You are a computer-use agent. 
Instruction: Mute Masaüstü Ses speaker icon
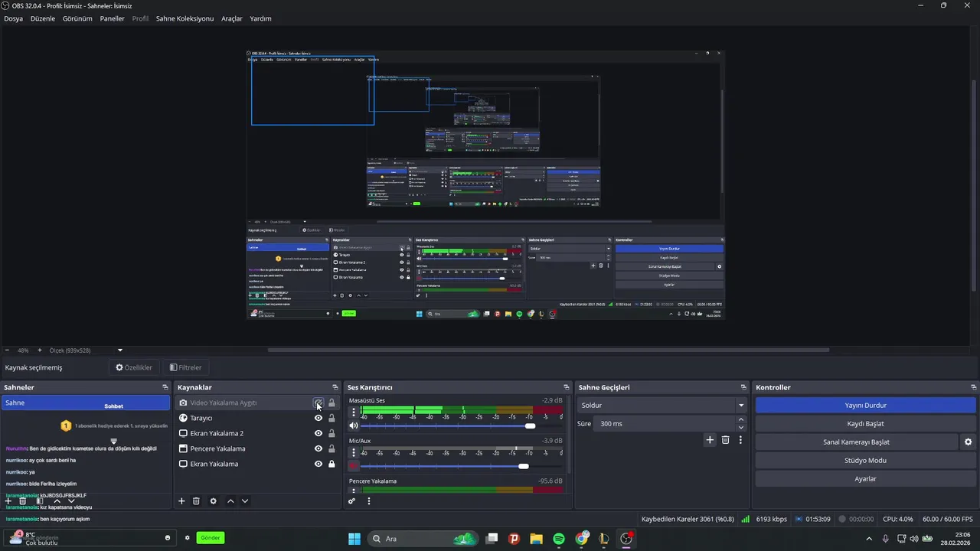[x=354, y=425]
